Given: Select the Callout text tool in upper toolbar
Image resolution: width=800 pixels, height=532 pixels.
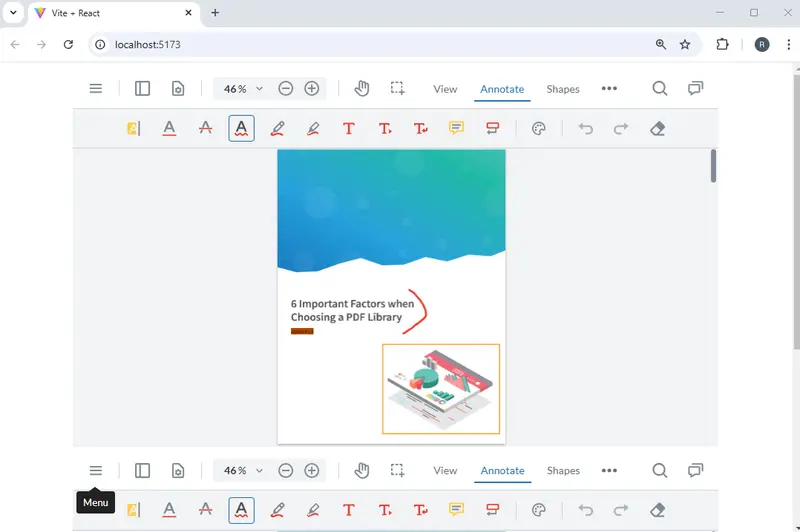Looking at the screenshot, I should [x=385, y=129].
